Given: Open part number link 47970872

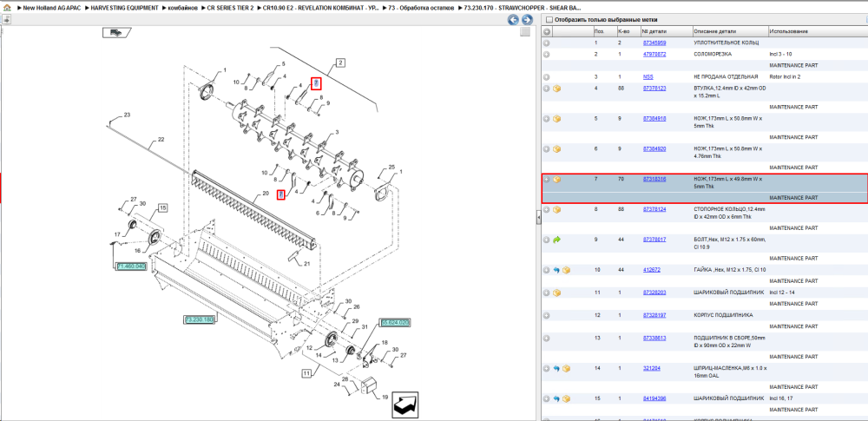Looking at the screenshot, I should pos(654,55).
